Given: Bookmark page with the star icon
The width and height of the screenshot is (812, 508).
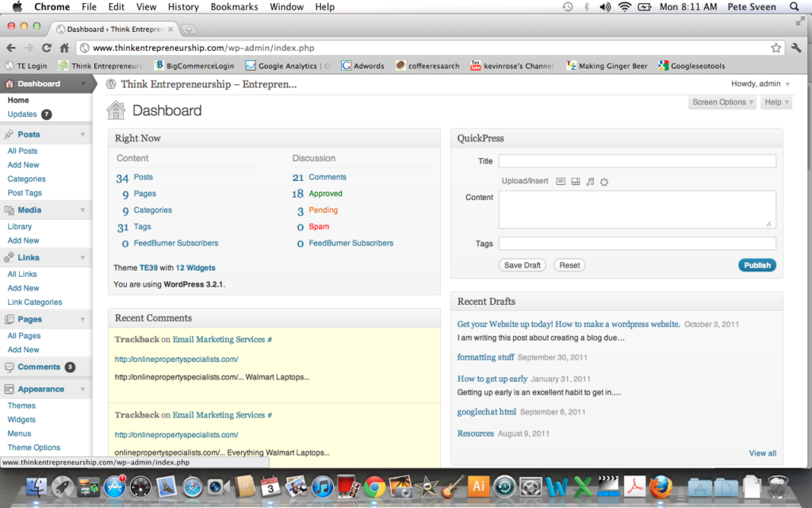Looking at the screenshot, I should point(776,48).
